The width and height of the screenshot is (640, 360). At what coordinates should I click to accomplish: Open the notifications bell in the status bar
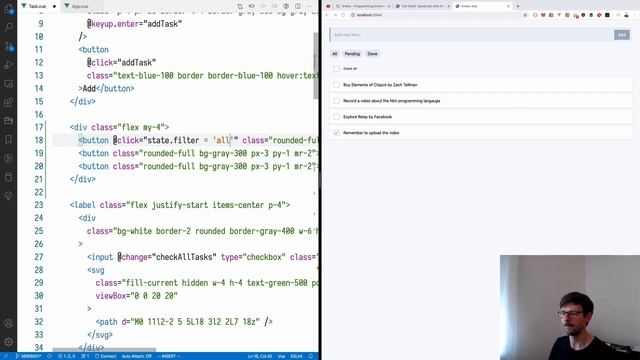click(311, 356)
